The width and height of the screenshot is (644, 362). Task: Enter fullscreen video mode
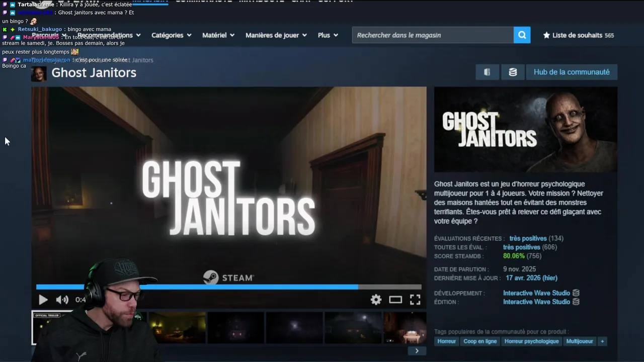point(415,300)
